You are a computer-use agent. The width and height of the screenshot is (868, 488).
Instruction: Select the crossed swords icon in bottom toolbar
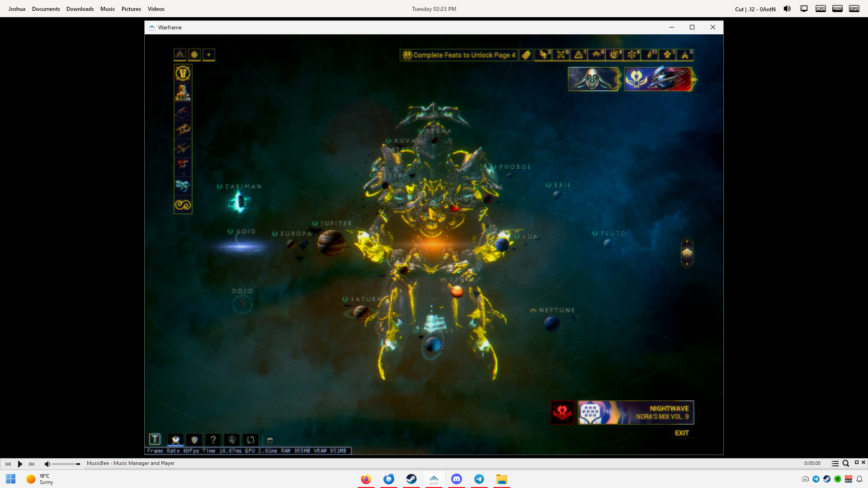175,440
